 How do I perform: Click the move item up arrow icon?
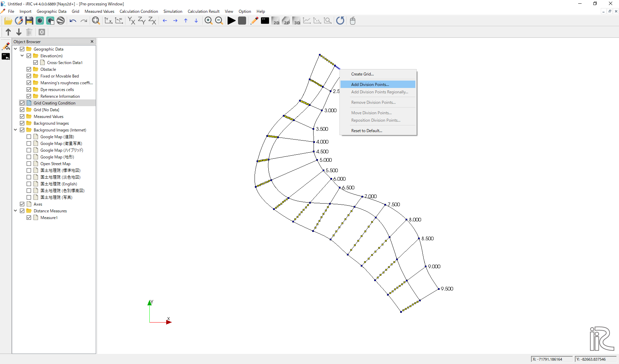tap(8, 32)
